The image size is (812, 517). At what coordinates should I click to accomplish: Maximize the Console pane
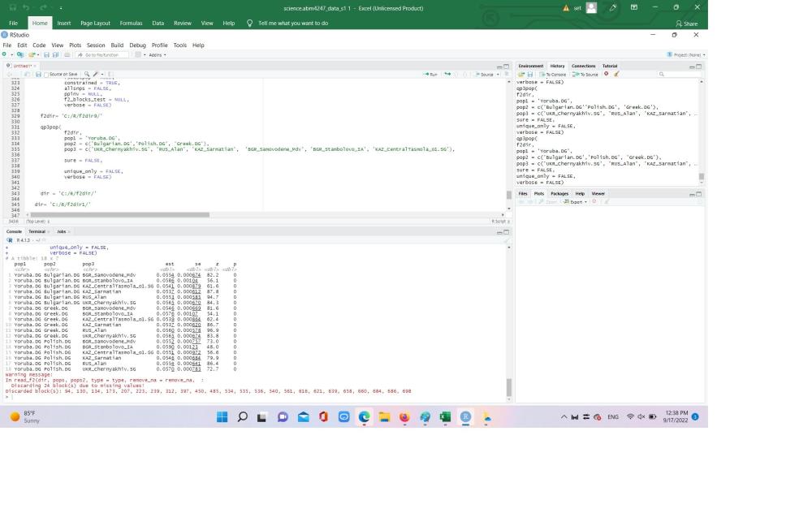(x=508, y=231)
